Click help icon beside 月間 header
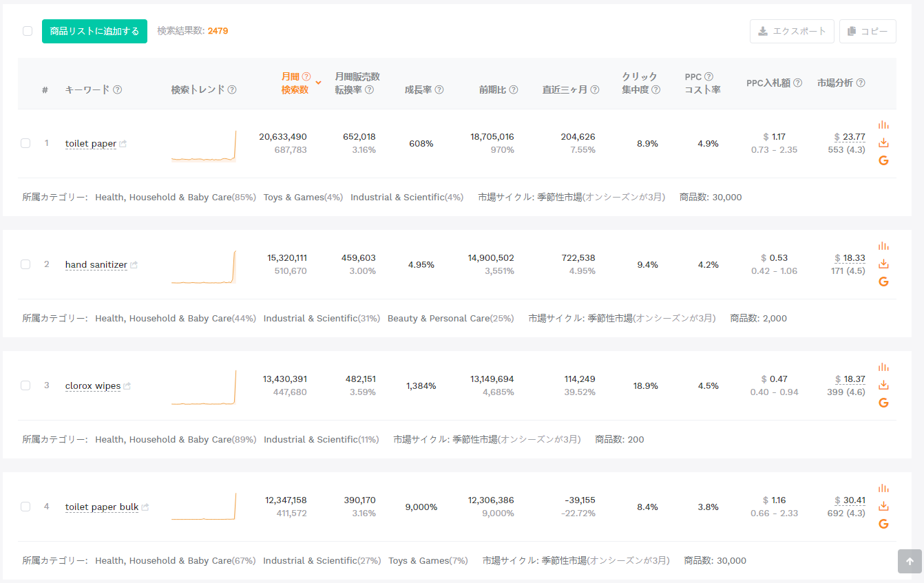Image resolution: width=924 pixels, height=583 pixels. click(306, 76)
